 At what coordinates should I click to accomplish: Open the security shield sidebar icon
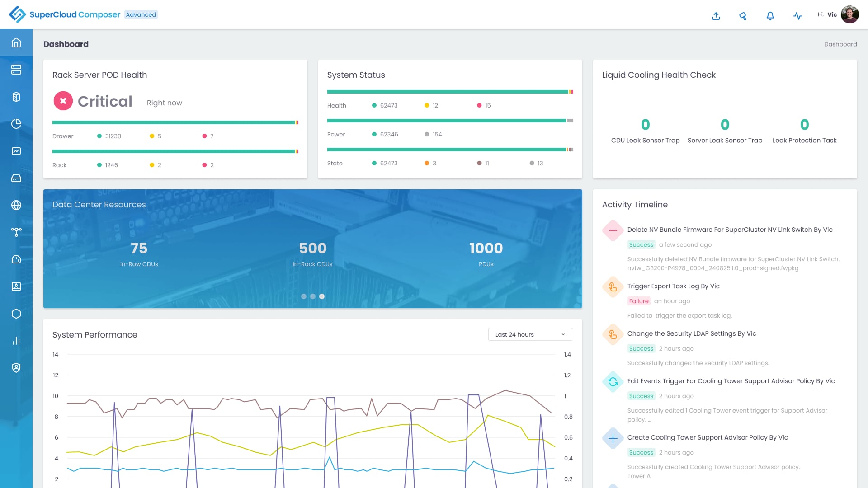(x=16, y=368)
